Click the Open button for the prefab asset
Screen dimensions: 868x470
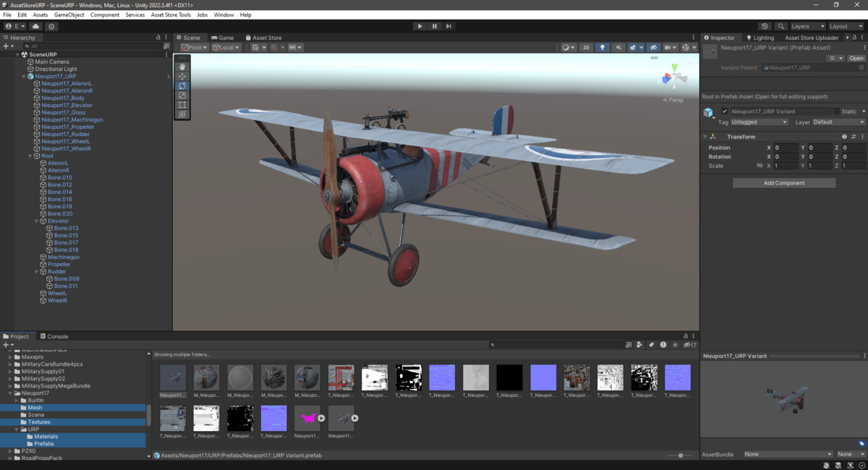click(856, 58)
